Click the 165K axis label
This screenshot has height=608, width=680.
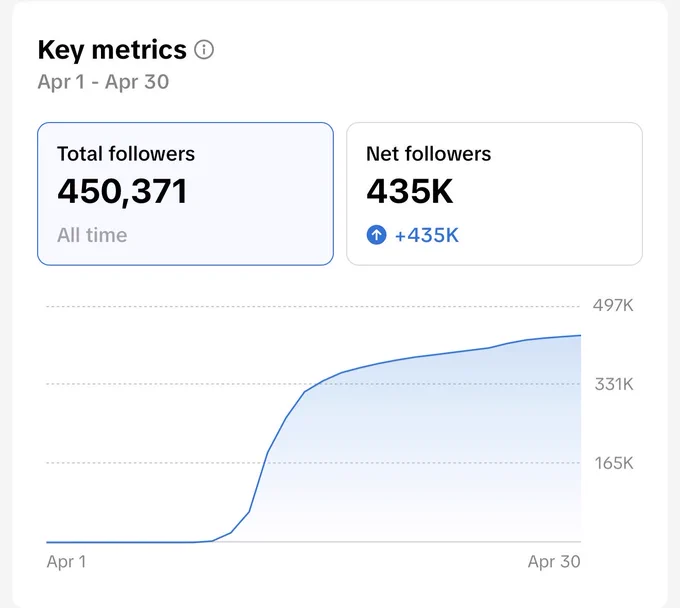click(614, 463)
